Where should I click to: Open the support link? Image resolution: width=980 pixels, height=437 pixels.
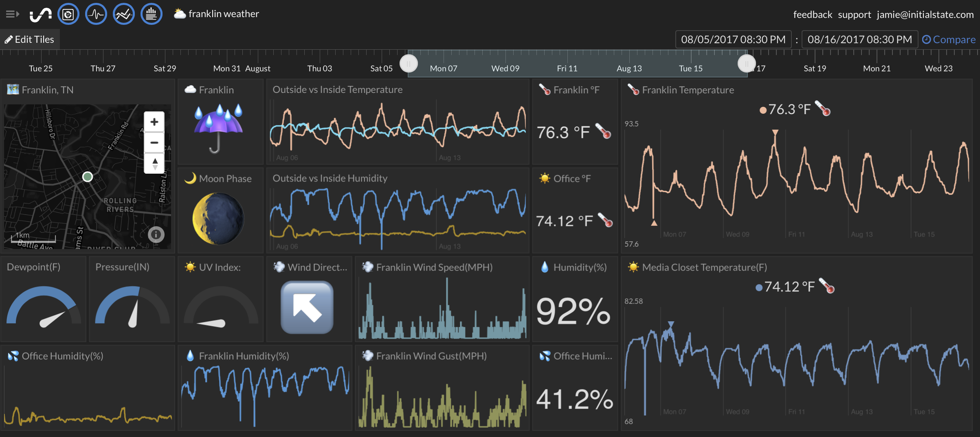(854, 15)
